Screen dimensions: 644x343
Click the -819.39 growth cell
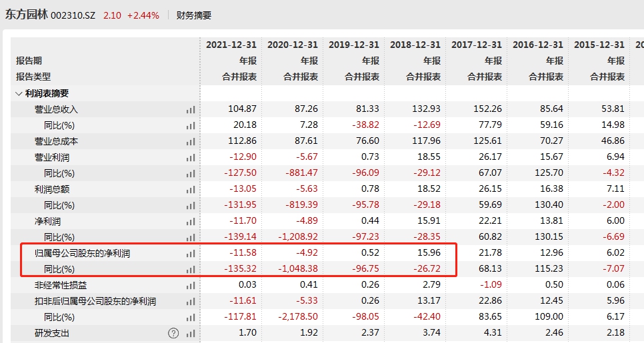tap(302, 204)
